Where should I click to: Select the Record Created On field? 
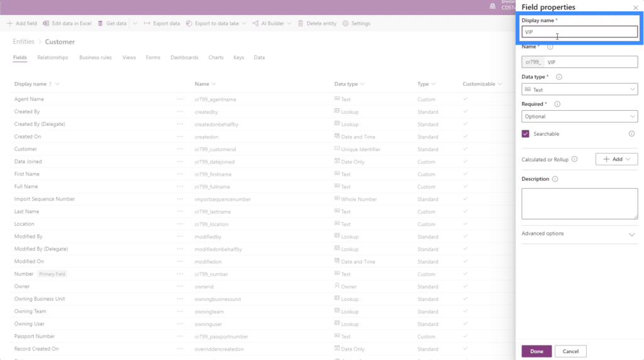click(36, 349)
